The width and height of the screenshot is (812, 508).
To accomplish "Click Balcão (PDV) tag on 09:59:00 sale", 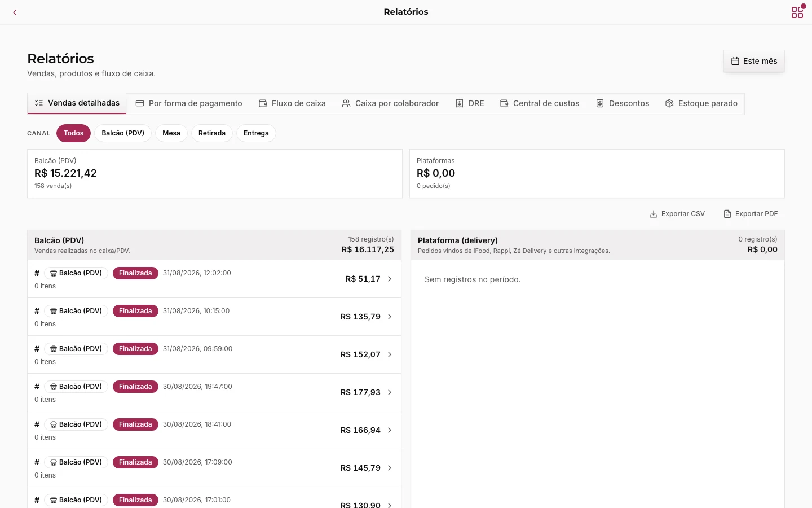I will (x=76, y=349).
